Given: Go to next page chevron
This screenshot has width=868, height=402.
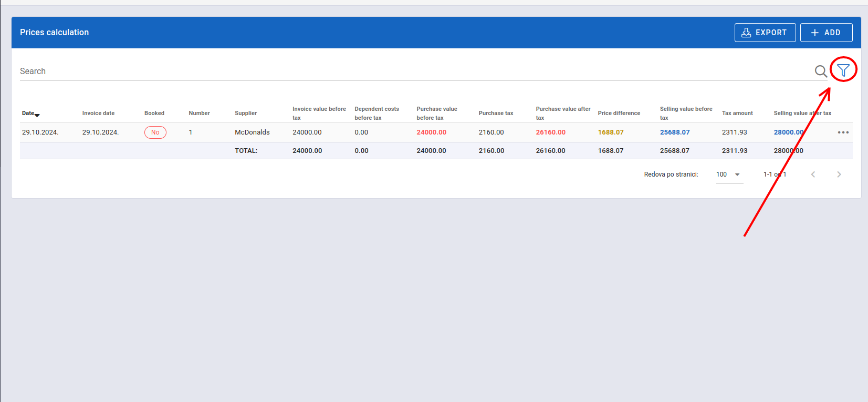Looking at the screenshot, I should coord(839,174).
